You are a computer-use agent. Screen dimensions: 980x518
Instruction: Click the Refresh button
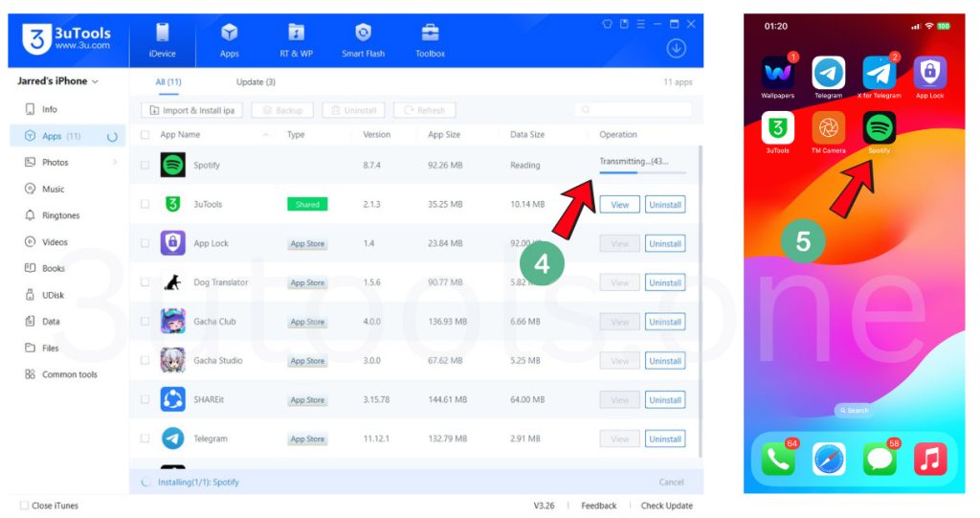[424, 110]
